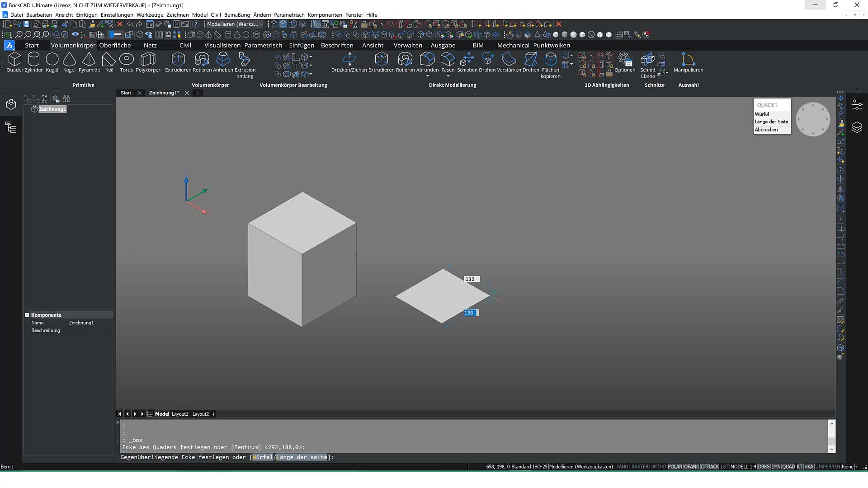Click Schieben move tool
The image size is (868, 488).
click(x=467, y=62)
